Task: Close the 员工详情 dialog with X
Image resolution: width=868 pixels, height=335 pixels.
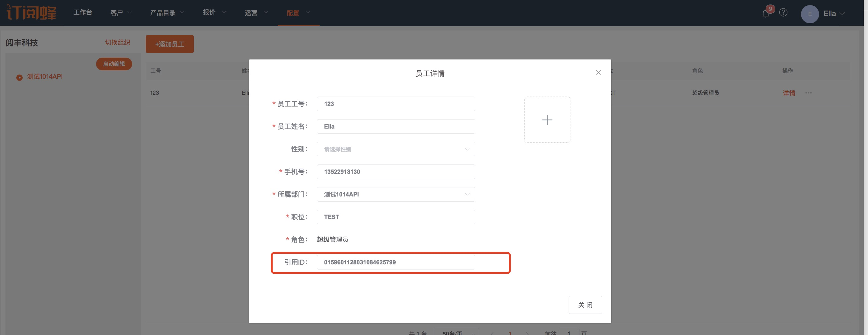Action: pyautogui.click(x=598, y=72)
